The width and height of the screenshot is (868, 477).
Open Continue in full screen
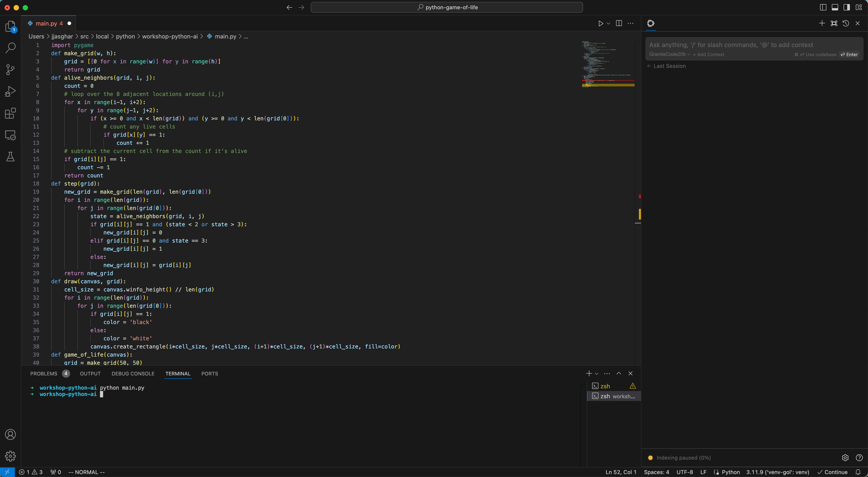tap(834, 23)
